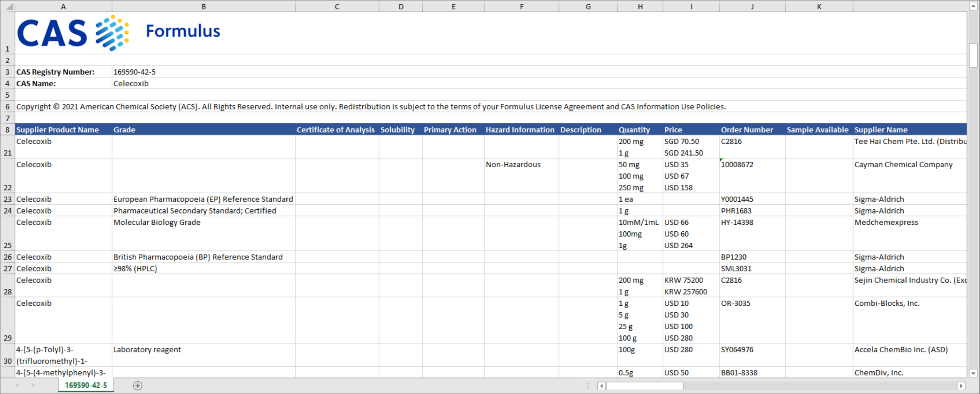
Task: Select order number 10008672 cell
Action: pos(752,176)
